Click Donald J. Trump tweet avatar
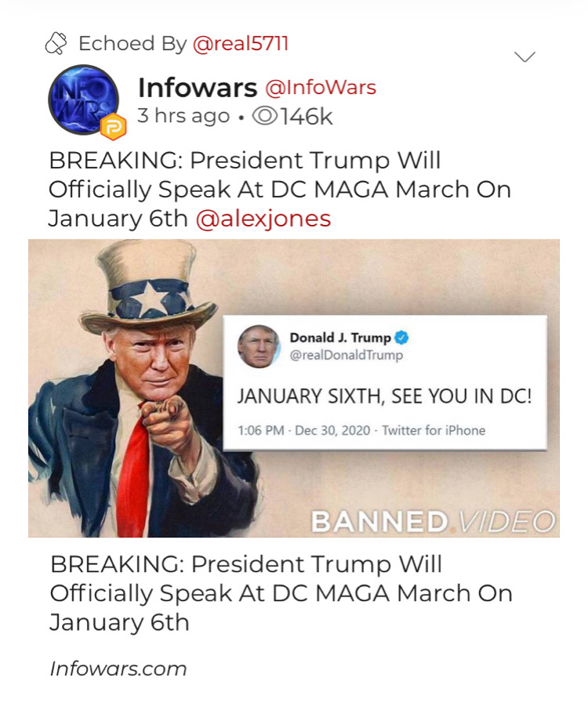 point(259,346)
